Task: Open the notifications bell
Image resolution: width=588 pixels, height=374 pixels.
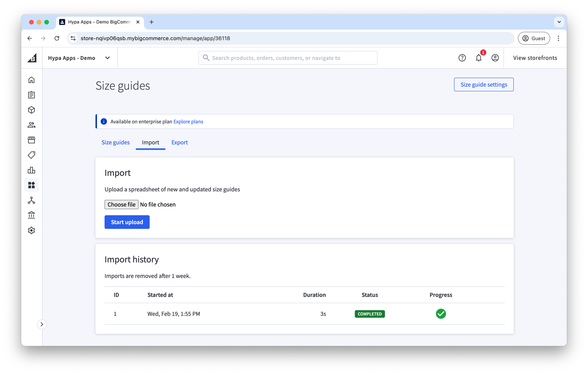Action: pyautogui.click(x=479, y=58)
